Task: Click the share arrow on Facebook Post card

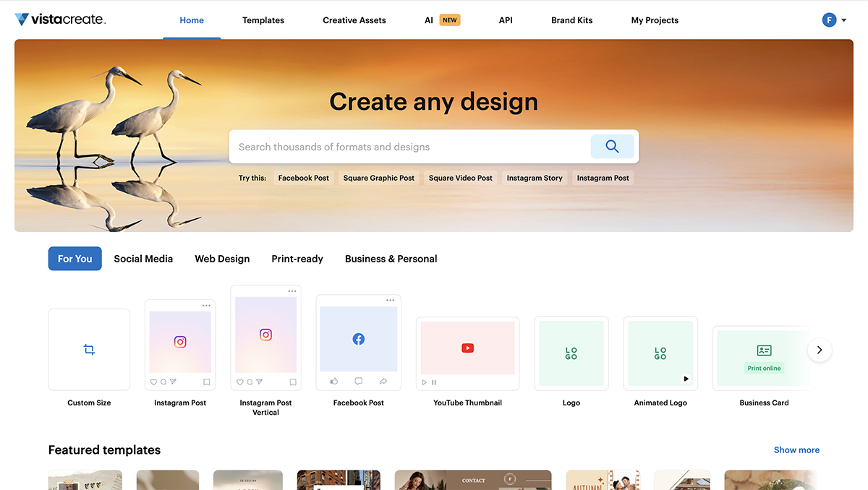Action: pyautogui.click(x=383, y=380)
